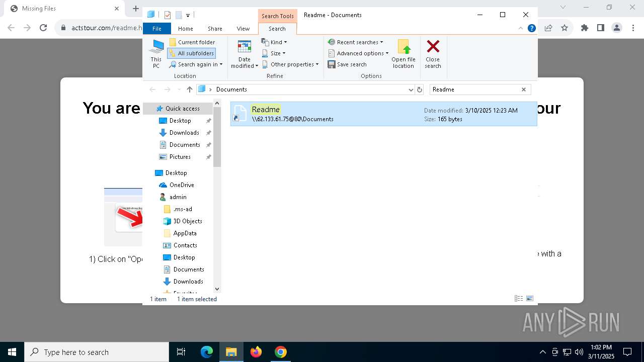Switch to large icons view
The height and width of the screenshot is (362, 644).
[x=530, y=299]
